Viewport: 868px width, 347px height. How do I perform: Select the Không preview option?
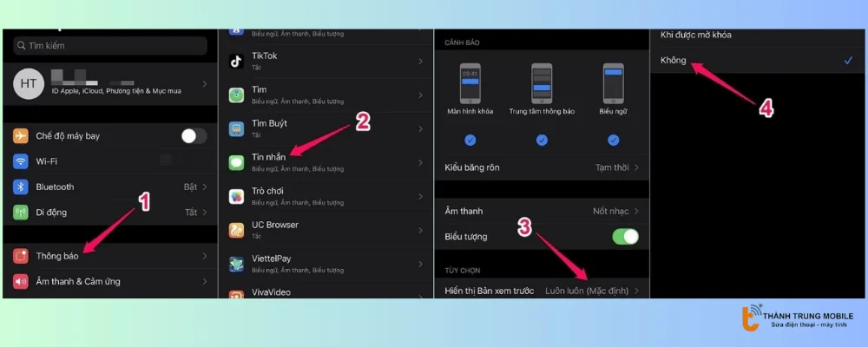point(759,61)
